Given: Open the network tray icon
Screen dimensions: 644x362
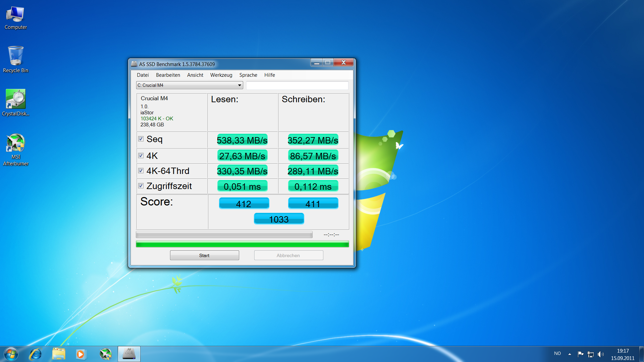Looking at the screenshot, I should pos(591,354).
